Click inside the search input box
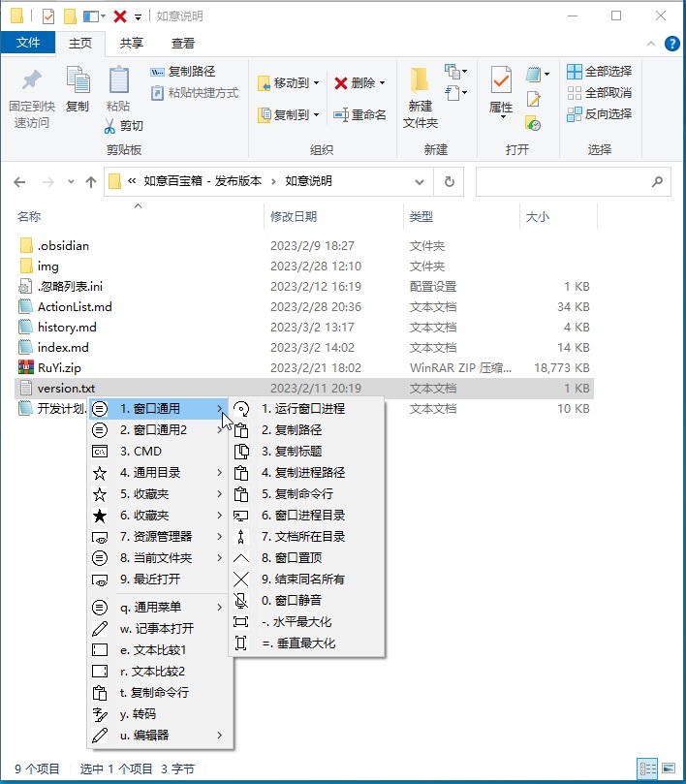Screen dimensions: 686x784 [x=573, y=182]
